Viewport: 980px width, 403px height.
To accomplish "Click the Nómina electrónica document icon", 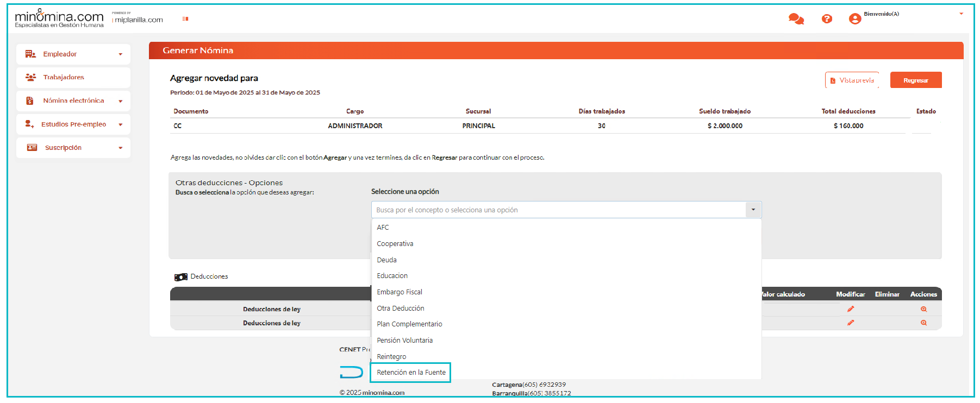I will (x=30, y=100).
